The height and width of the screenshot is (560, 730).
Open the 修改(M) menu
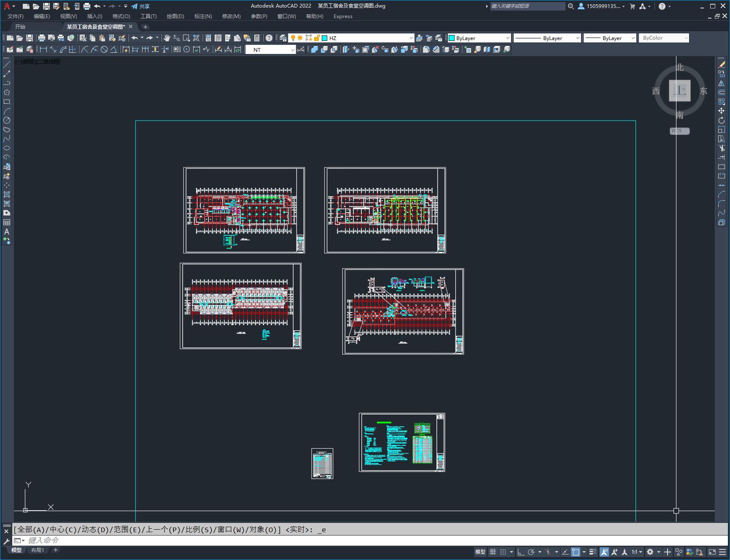tap(231, 16)
